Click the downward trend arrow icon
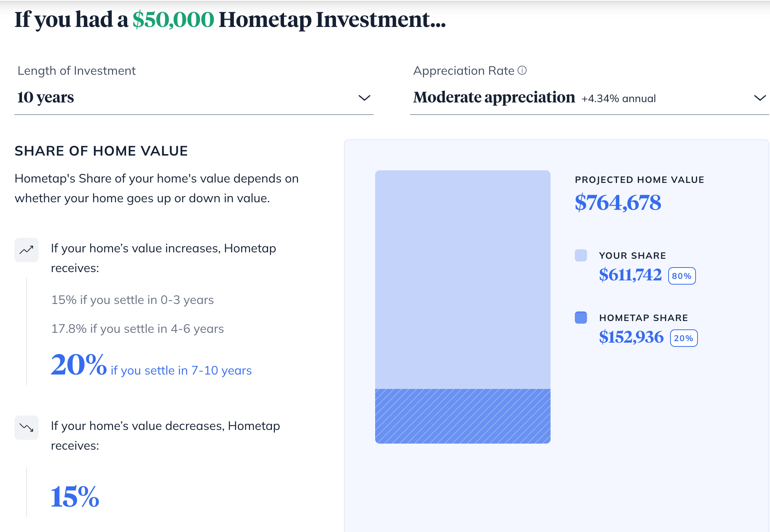 (x=26, y=428)
